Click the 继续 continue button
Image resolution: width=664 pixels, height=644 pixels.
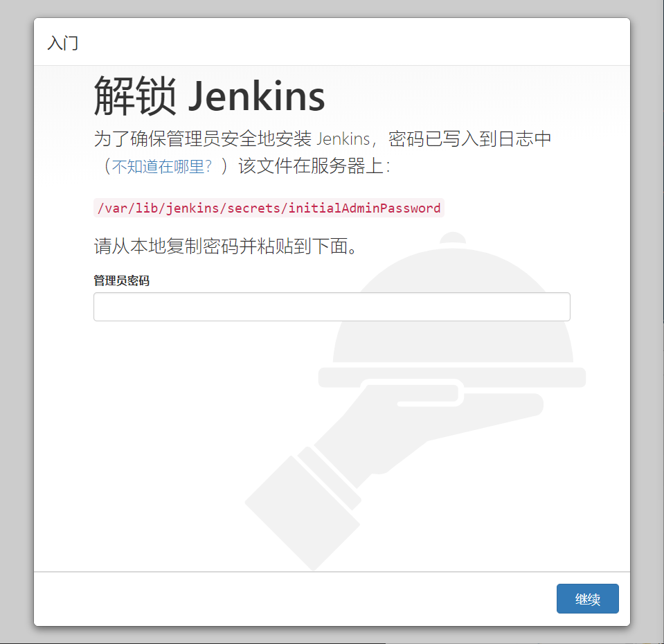[x=587, y=598]
